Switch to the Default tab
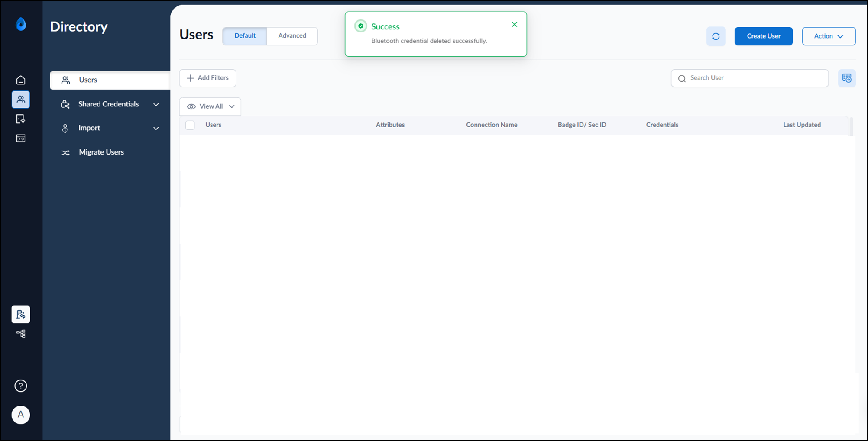 (x=245, y=36)
